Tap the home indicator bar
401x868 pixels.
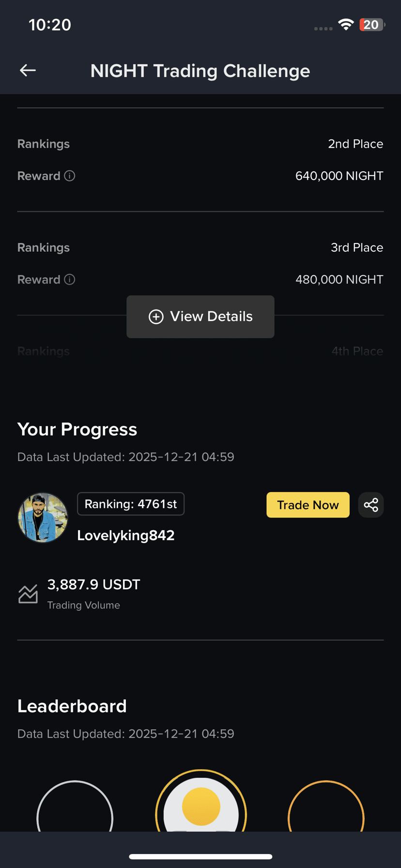pos(200,856)
